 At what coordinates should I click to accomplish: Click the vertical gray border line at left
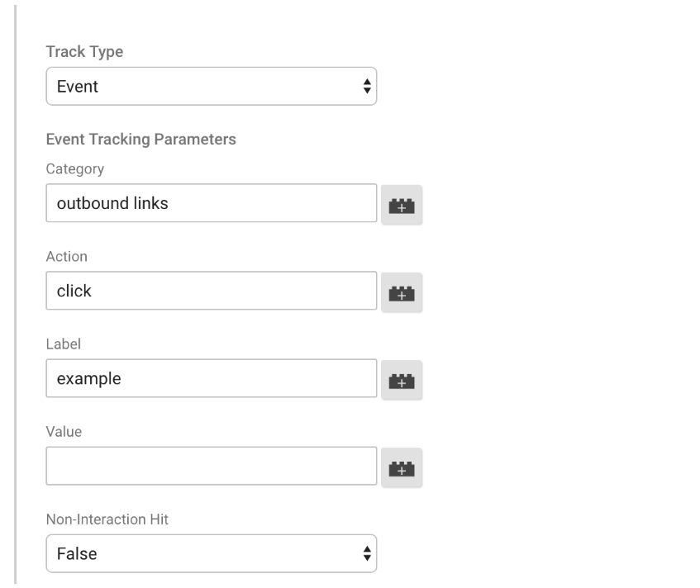point(15,294)
